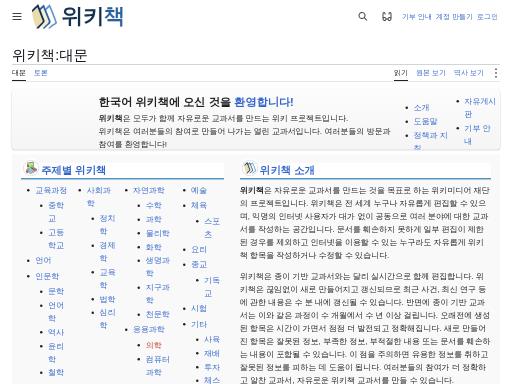Open the 법학 link
The image size is (512, 384).
(x=107, y=299)
